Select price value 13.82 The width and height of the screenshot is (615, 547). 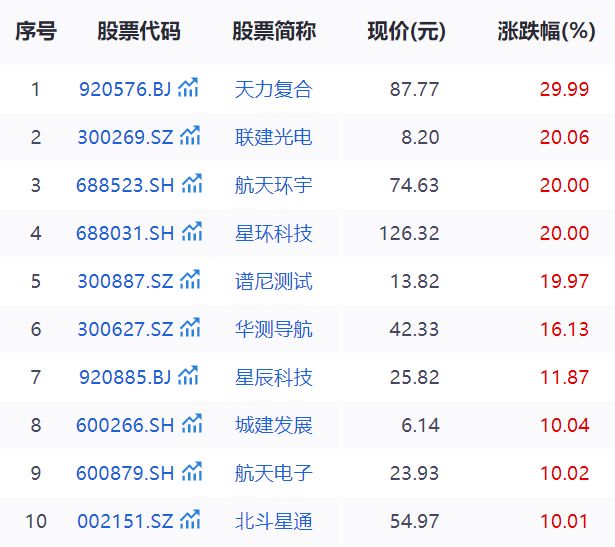point(415,281)
